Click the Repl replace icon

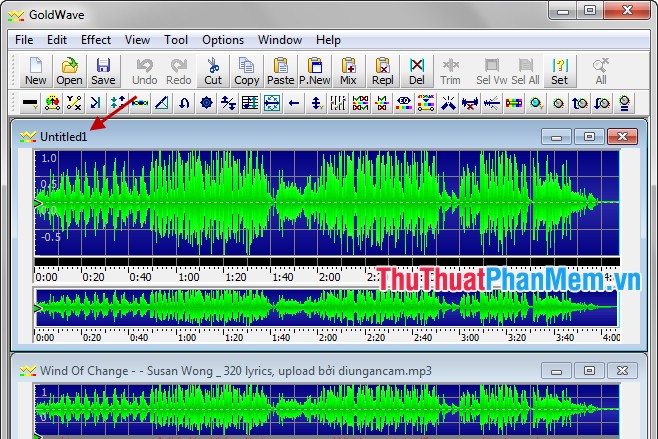point(383,71)
